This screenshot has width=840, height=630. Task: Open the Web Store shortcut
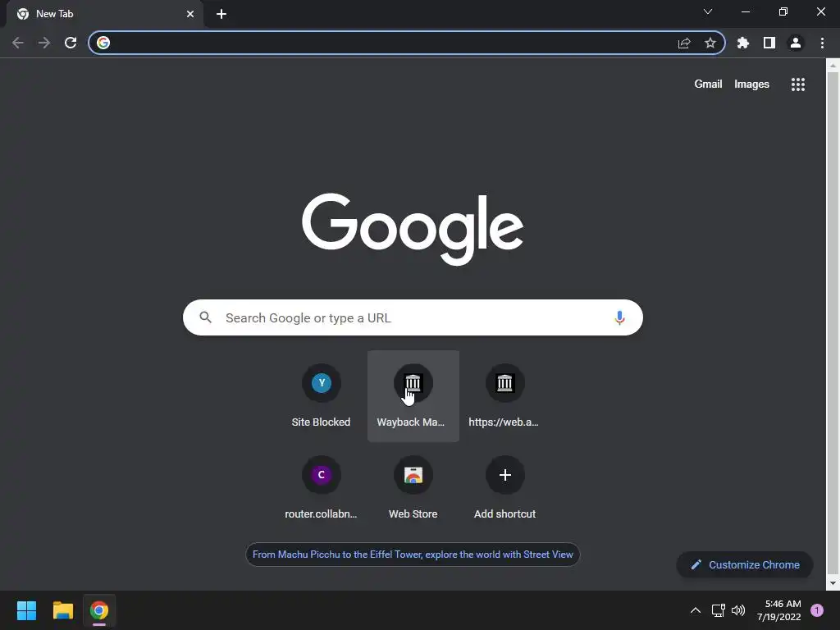(x=413, y=488)
